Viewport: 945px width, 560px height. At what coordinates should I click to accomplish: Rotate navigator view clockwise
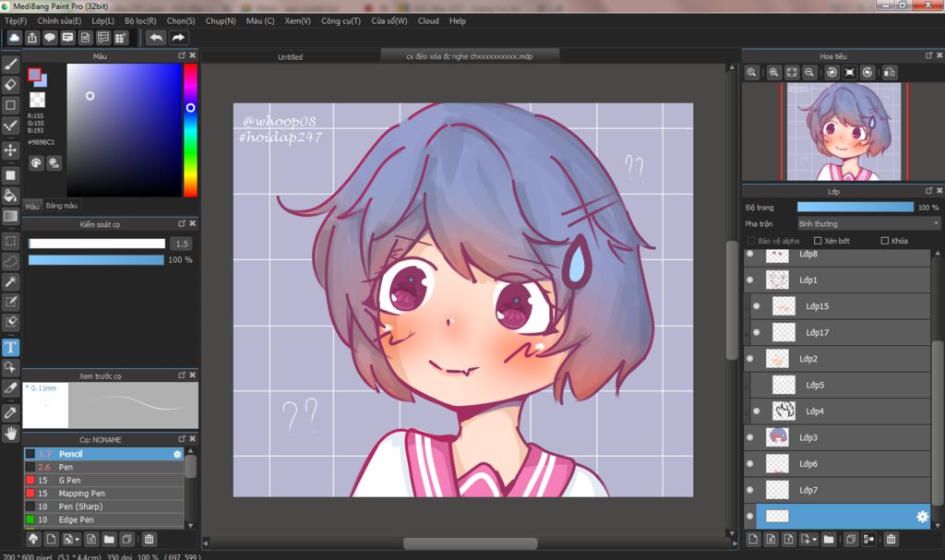pos(867,72)
